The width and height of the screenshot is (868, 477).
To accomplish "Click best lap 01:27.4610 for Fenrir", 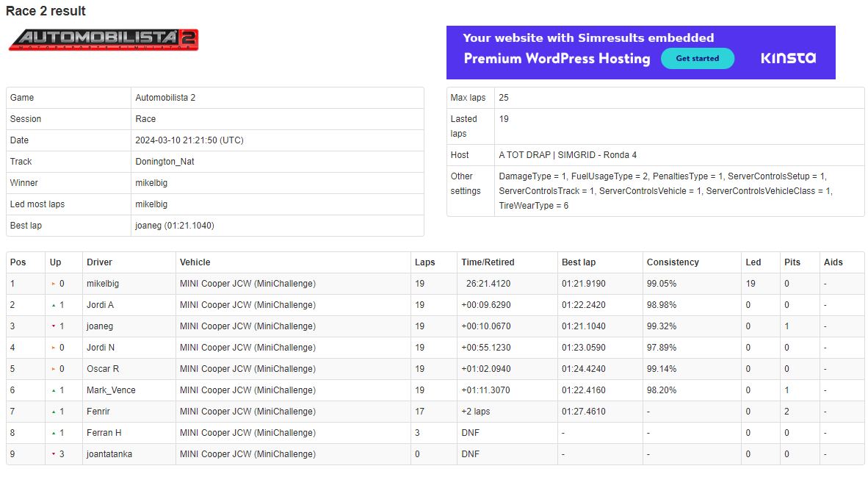I will (584, 412).
